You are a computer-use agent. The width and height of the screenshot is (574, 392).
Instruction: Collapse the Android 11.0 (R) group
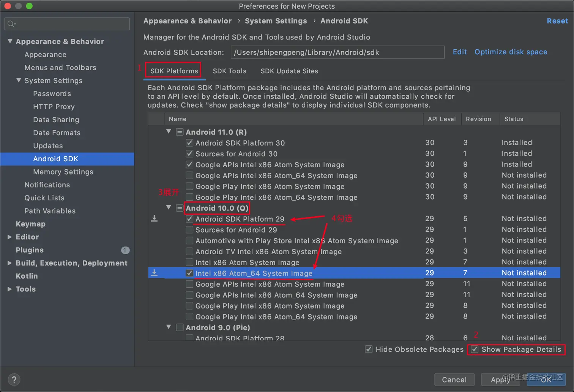[x=169, y=132]
